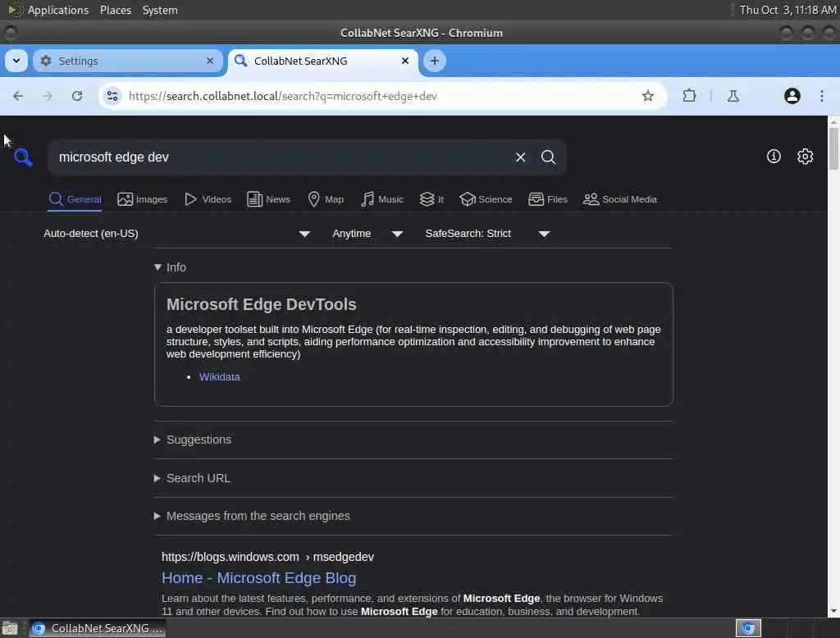Click the scrollbar down arrow
Image resolution: width=840 pixels, height=638 pixels.
(x=833, y=611)
